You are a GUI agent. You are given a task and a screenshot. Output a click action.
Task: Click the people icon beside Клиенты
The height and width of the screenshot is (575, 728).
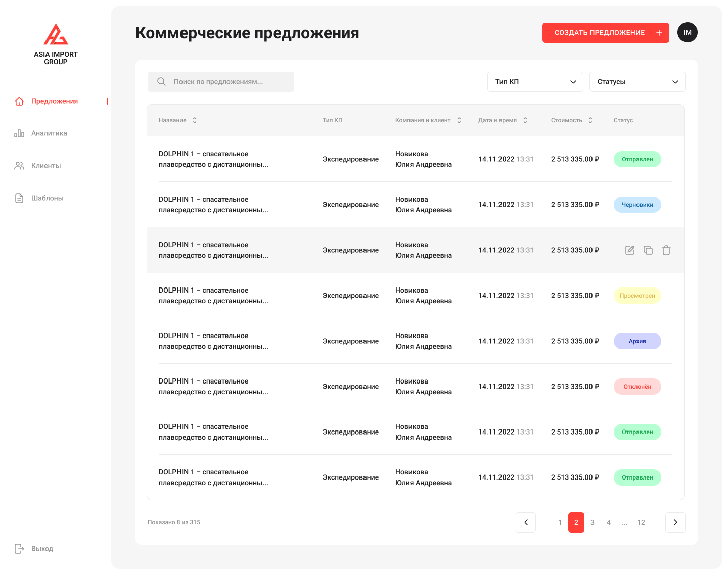click(x=19, y=166)
